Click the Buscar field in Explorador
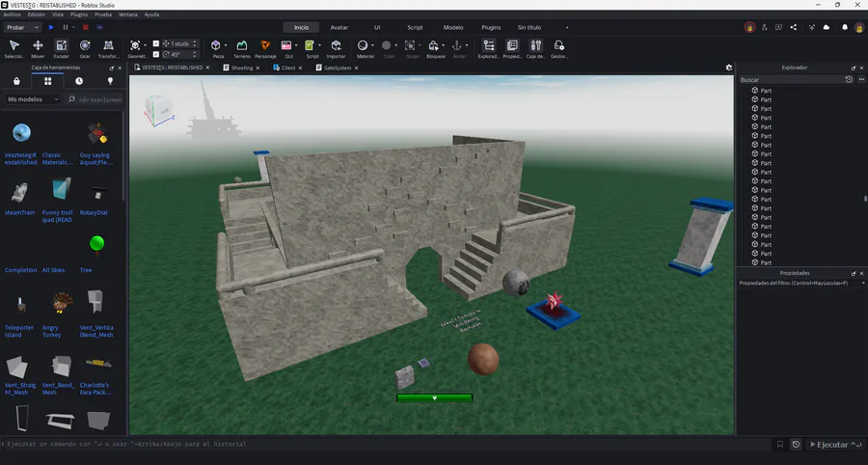The image size is (868, 465). pyautogui.click(x=792, y=80)
